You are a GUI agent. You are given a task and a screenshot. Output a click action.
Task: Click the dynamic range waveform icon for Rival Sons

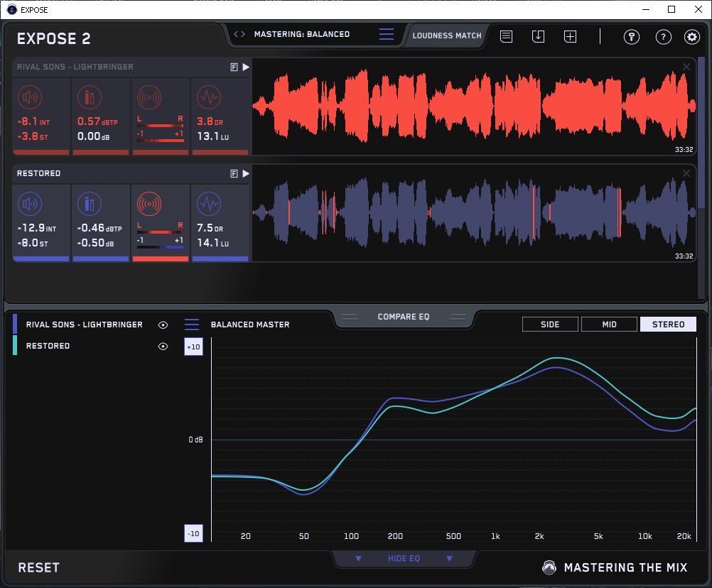pyautogui.click(x=208, y=97)
